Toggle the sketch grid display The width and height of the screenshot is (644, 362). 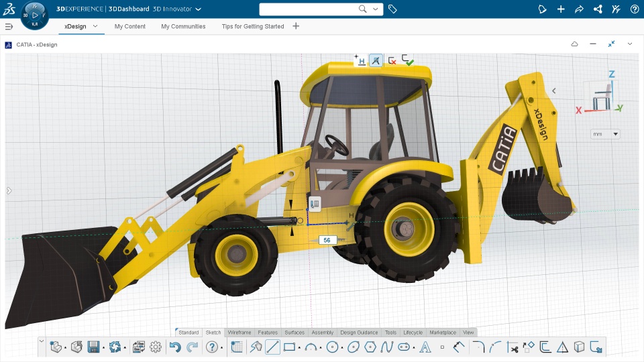click(236, 347)
